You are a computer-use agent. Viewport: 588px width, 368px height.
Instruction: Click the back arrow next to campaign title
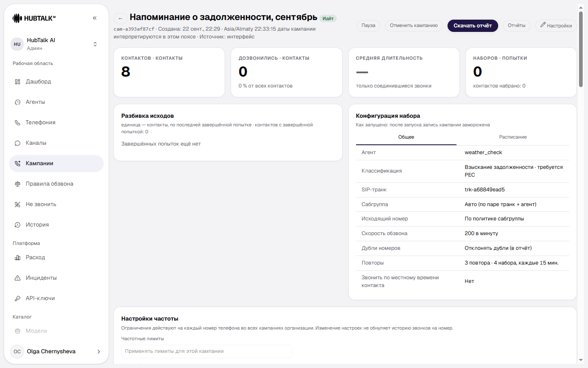120,18
